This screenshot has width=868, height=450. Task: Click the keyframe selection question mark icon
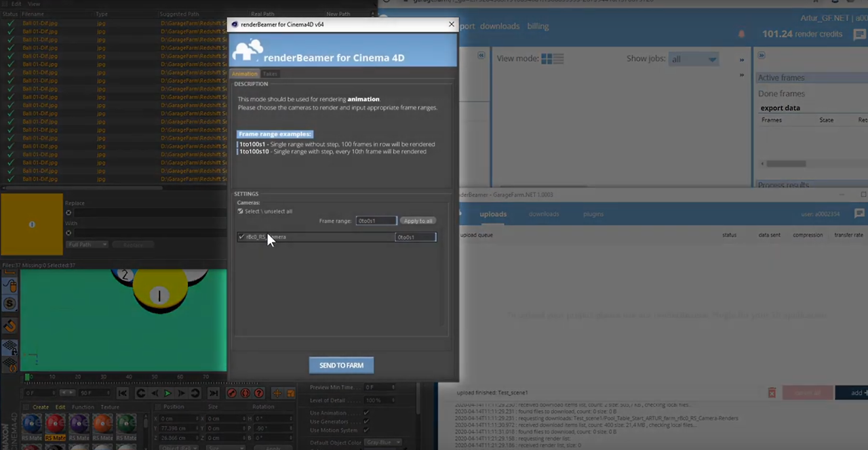point(259,393)
